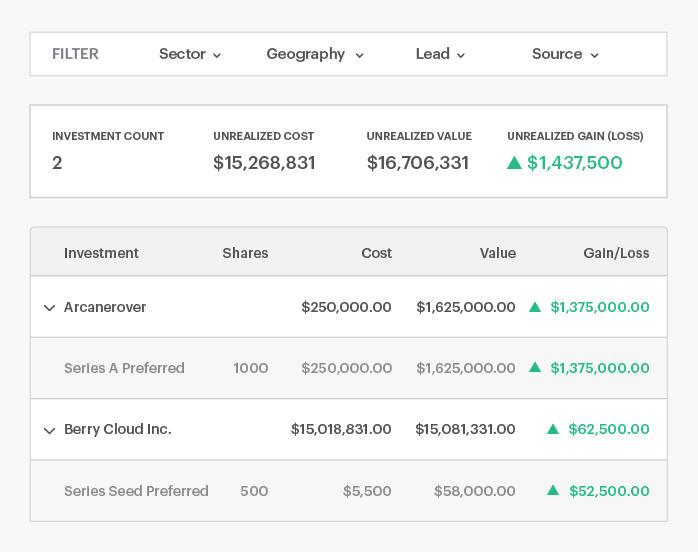This screenshot has height=552, width=698.
Task: Click the Series A Preferred sub-row
Action: click(124, 368)
